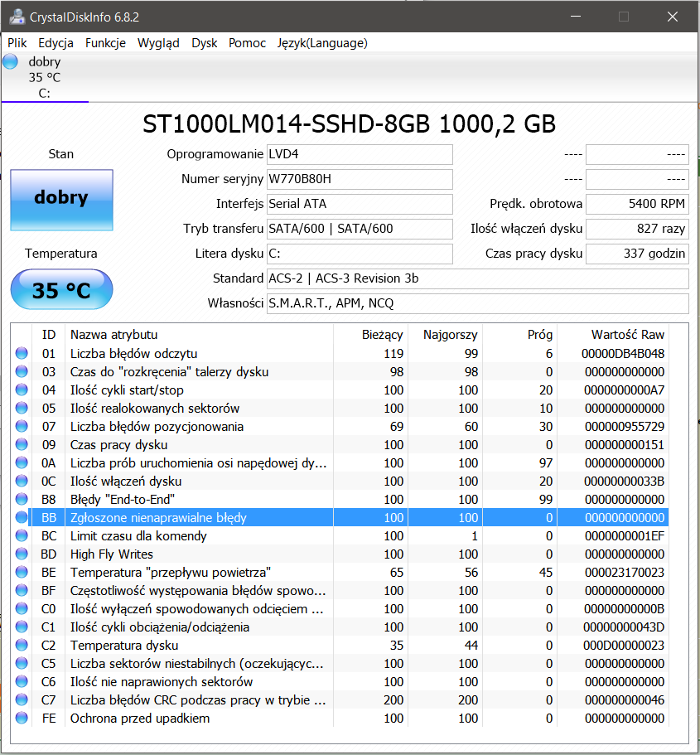The width and height of the screenshot is (700, 755).
Task: Click the status orb for attribute 01
Action: click(x=22, y=353)
